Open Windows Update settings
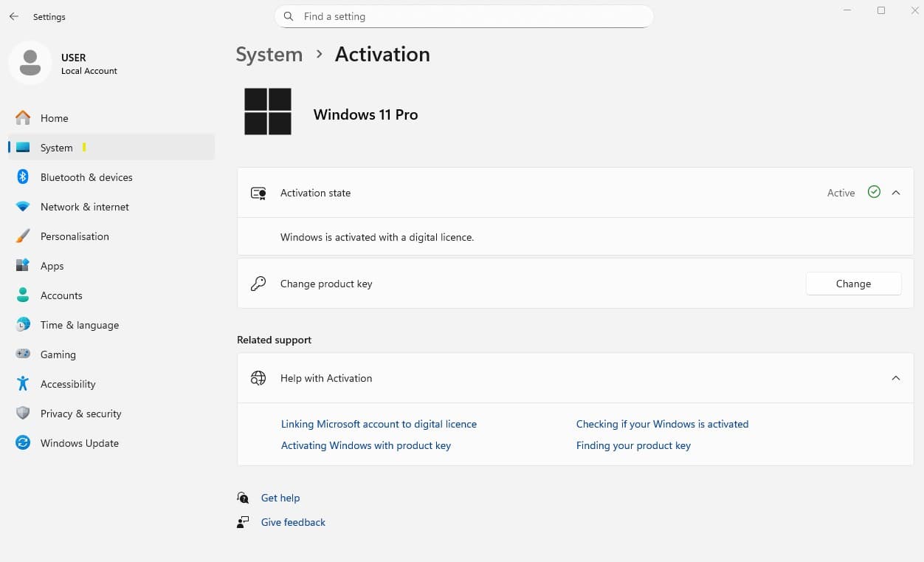 [80, 443]
